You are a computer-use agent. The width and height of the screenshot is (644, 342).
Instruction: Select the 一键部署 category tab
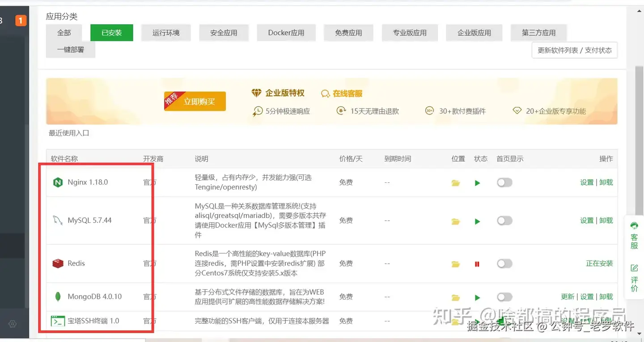pyautogui.click(x=71, y=50)
